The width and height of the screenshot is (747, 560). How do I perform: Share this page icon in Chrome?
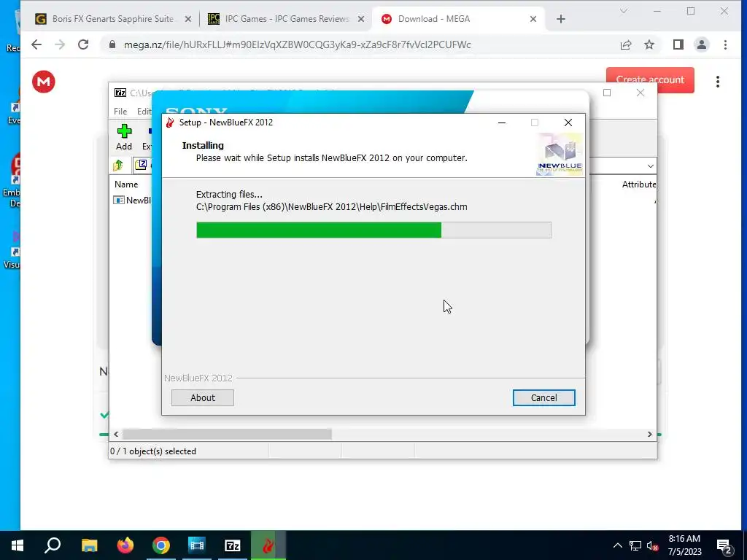[625, 44]
